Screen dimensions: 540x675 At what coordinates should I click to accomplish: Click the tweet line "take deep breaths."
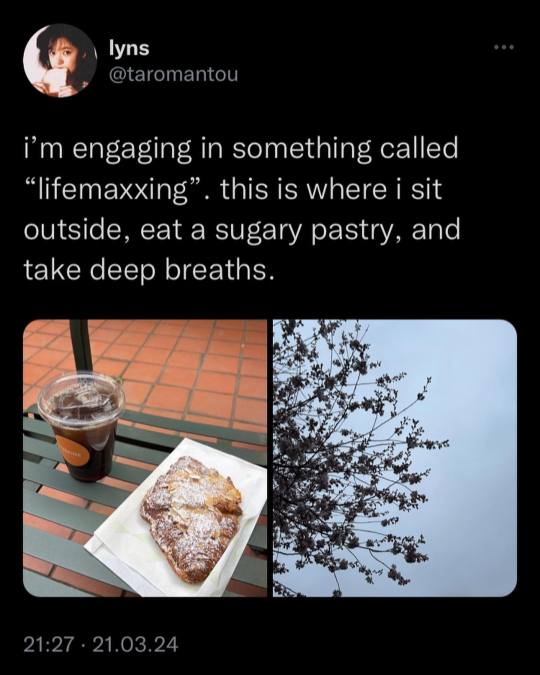point(149,270)
